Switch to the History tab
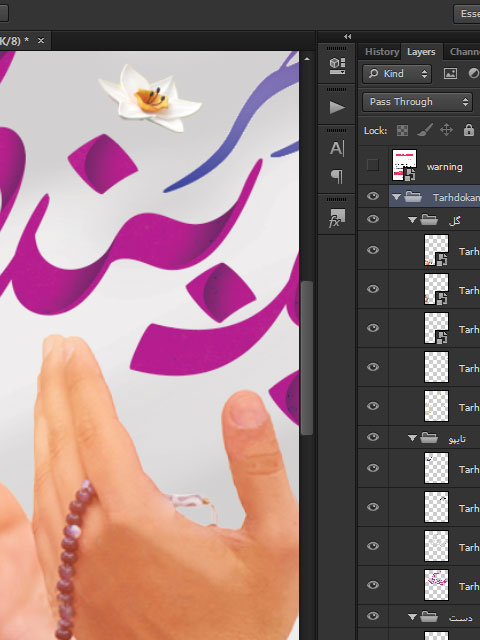 click(x=382, y=52)
